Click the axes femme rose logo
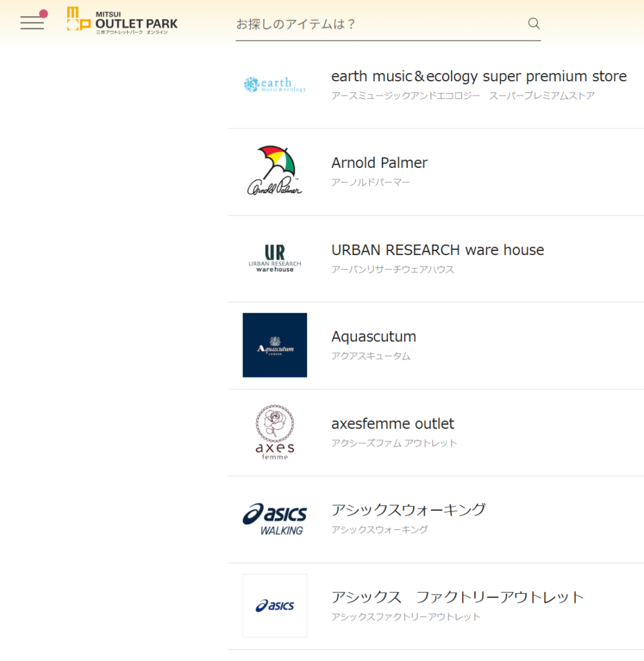The width and height of the screenshot is (644, 661). click(x=275, y=432)
